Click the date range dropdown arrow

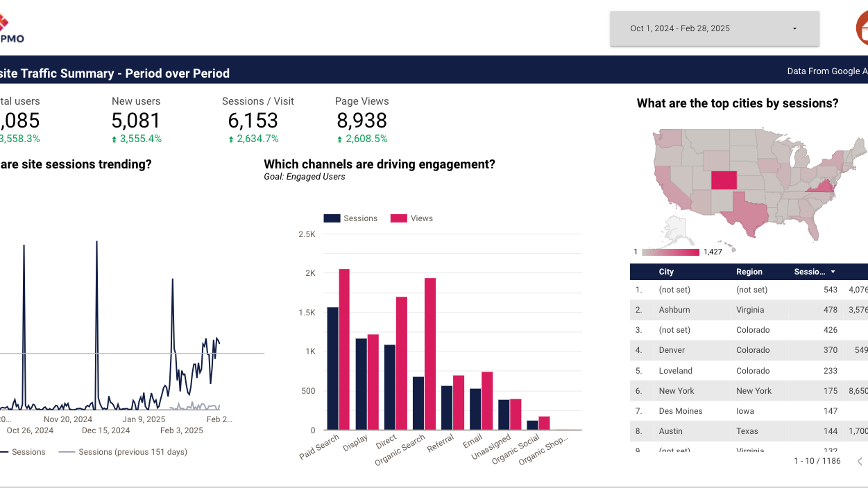(x=794, y=28)
